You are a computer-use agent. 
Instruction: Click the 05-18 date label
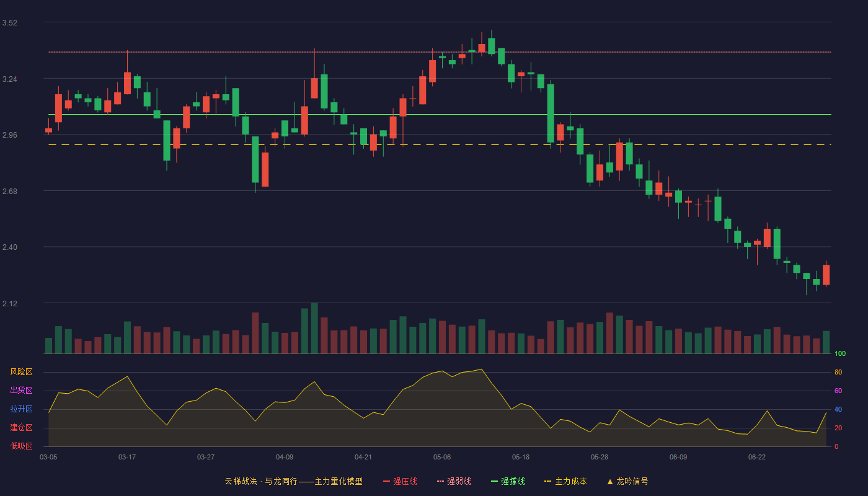tap(521, 457)
